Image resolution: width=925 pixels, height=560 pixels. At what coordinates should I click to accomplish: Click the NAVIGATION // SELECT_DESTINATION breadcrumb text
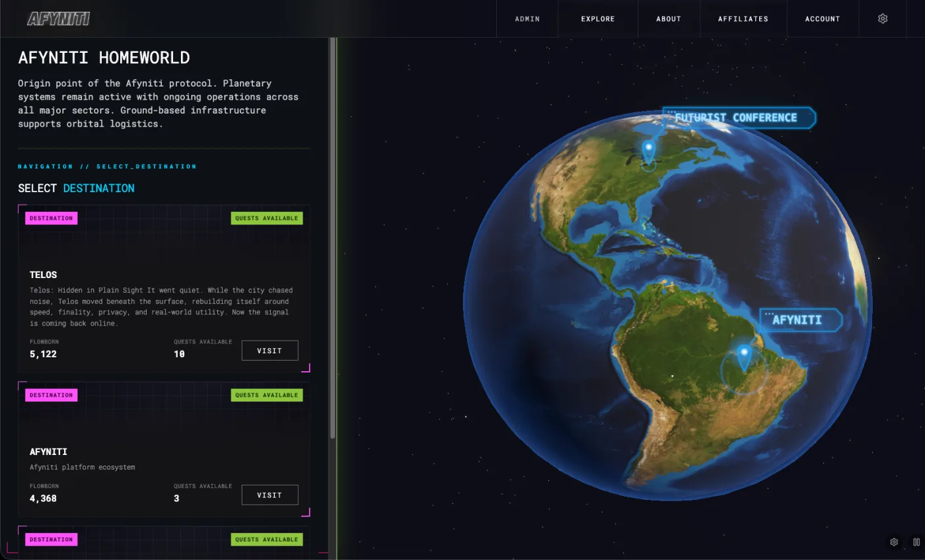coord(107,166)
